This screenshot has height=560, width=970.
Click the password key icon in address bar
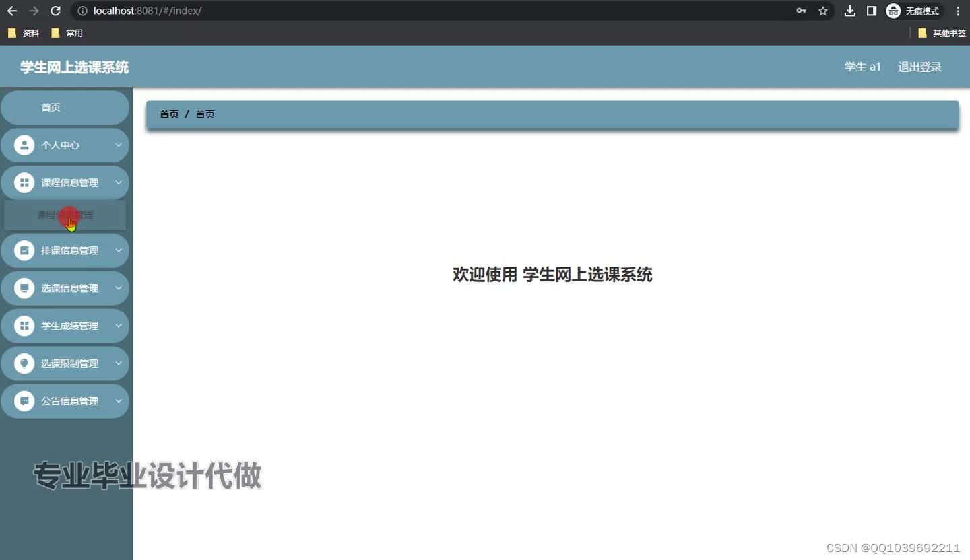[x=801, y=11]
